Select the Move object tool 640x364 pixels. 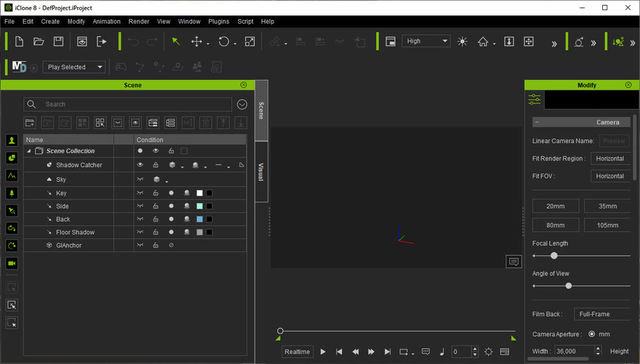click(x=197, y=41)
